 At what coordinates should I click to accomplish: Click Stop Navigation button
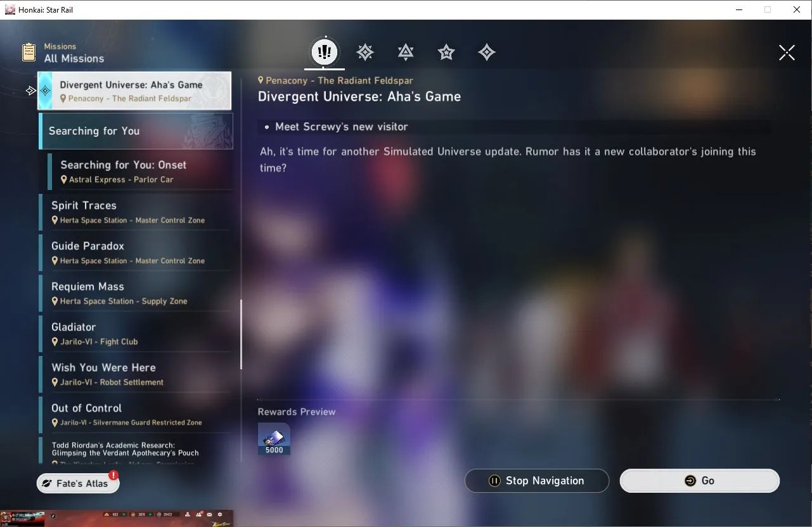click(x=537, y=481)
